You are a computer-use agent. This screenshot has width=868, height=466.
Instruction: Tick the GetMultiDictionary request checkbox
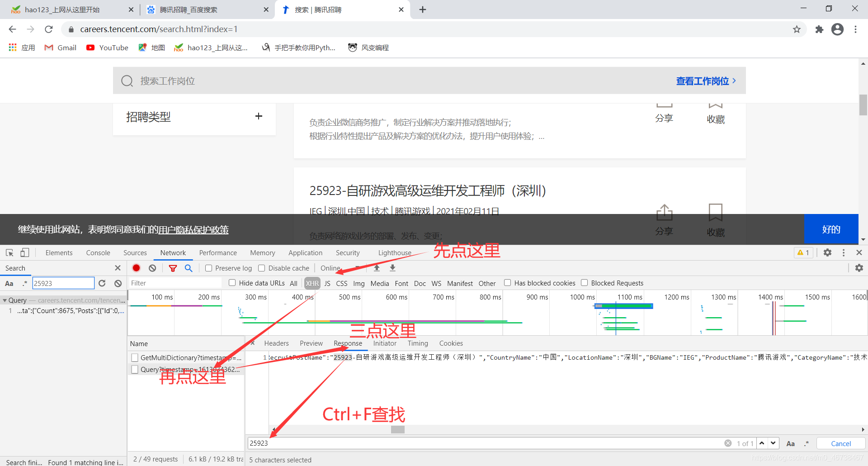(135, 358)
